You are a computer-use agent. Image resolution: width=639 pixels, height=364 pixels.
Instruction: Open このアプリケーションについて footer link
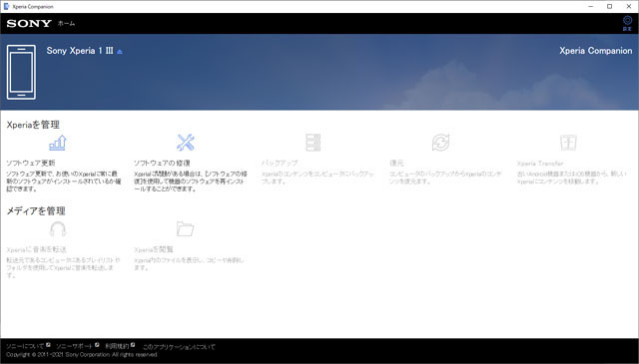click(x=179, y=347)
